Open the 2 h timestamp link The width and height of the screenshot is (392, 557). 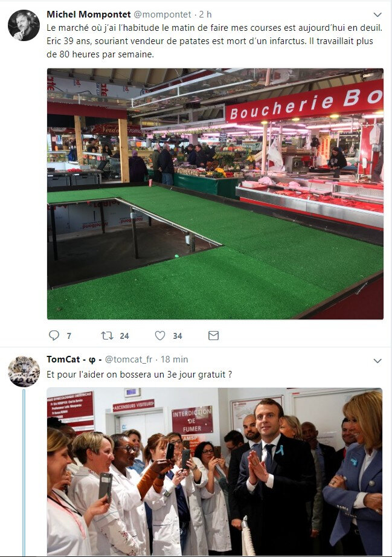pyautogui.click(x=205, y=14)
